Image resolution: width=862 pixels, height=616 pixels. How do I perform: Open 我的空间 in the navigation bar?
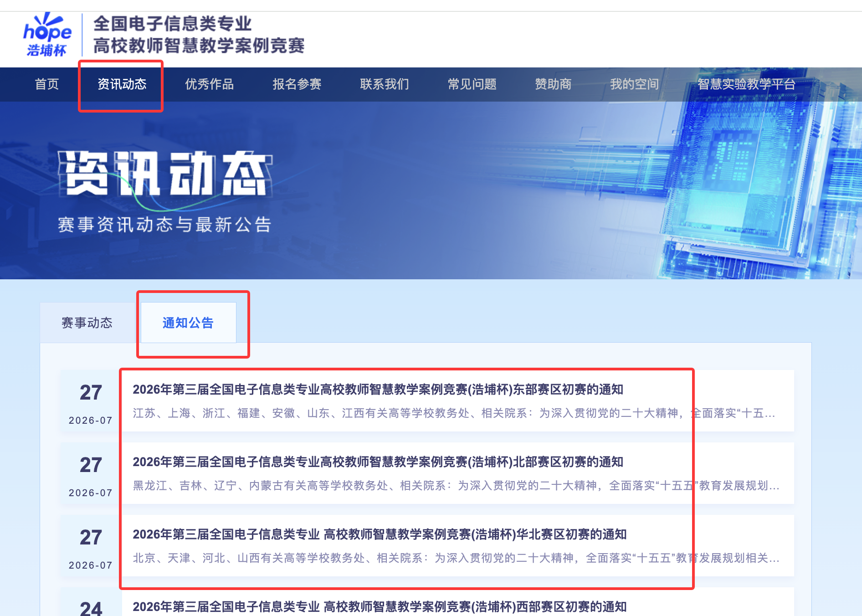point(635,84)
